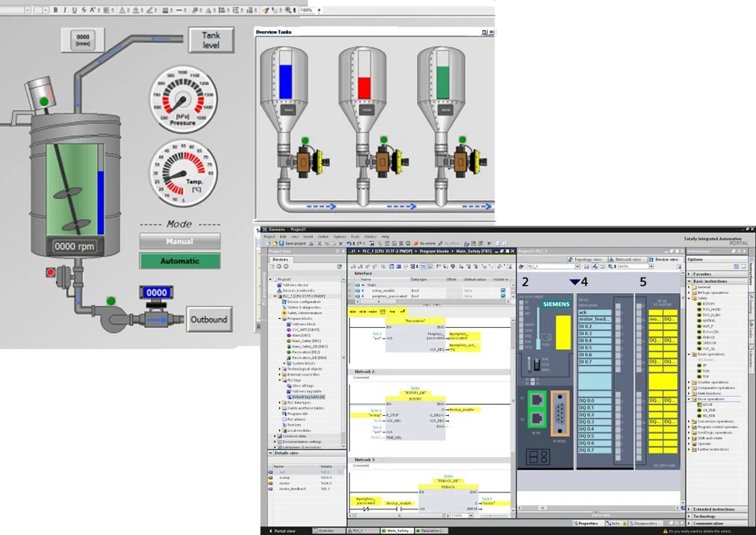Click the Cut icon in the TIA Portal toolbar

(319, 243)
